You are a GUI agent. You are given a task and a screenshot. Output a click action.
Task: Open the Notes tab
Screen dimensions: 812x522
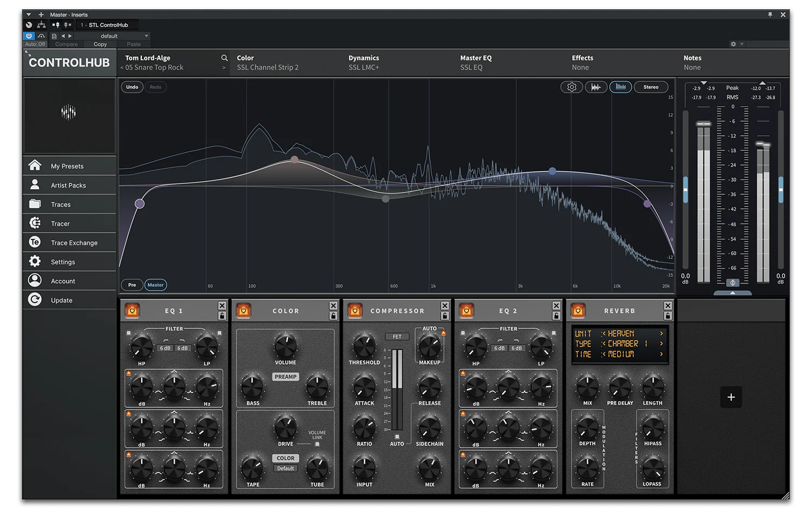coord(692,63)
